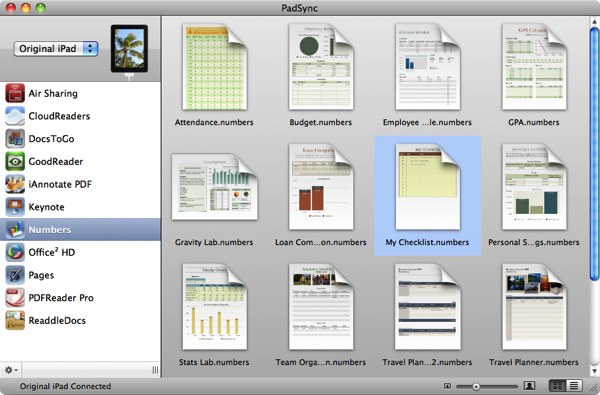This screenshot has width=600, height=395.
Task: Choose the GoodReader eye icon
Action: 15,161
